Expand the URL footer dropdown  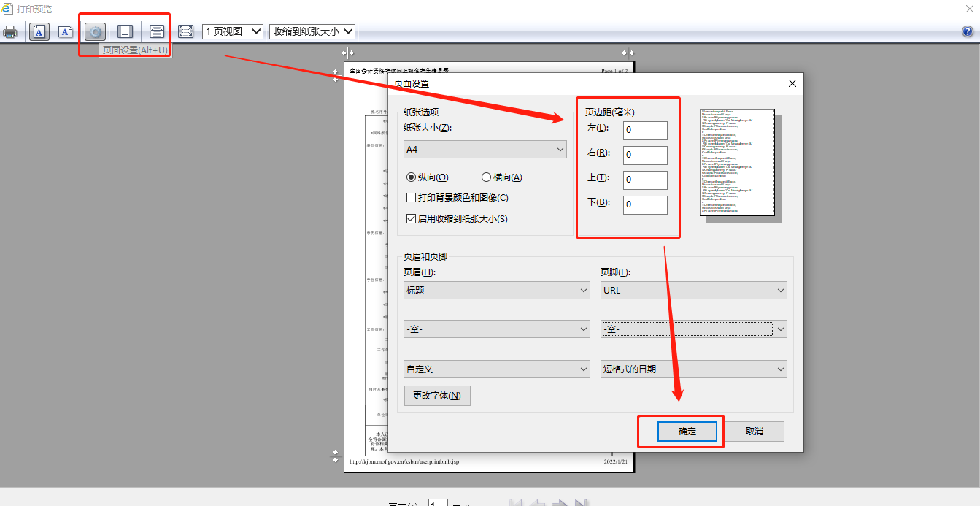click(x=693, y=290)
